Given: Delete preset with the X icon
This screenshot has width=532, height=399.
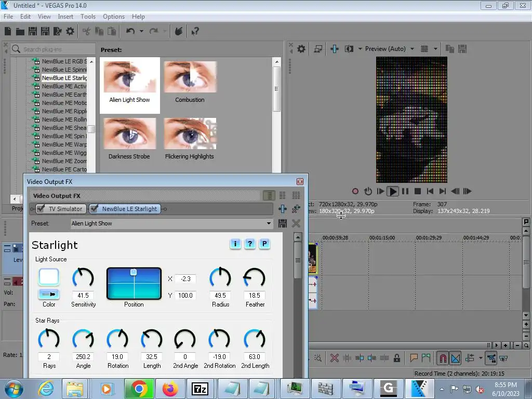Looking at the screenshot, I should pos(296,223).
